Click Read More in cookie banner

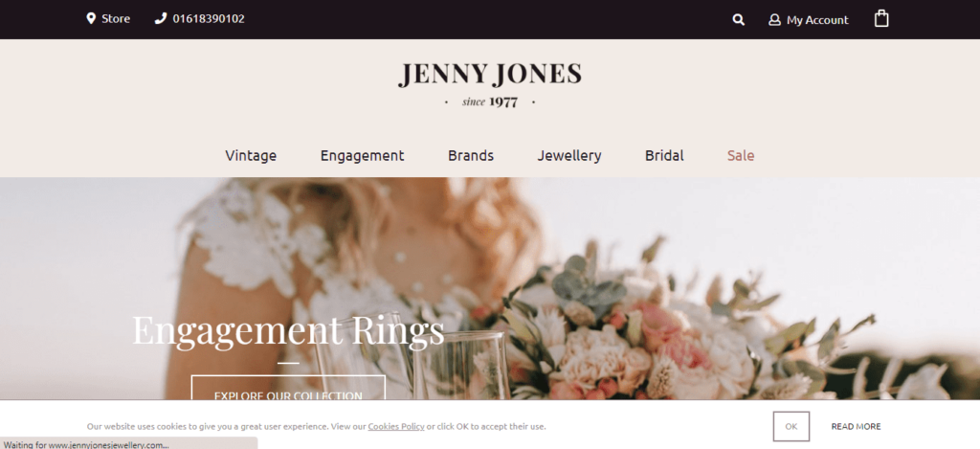[x=856, y=426]
